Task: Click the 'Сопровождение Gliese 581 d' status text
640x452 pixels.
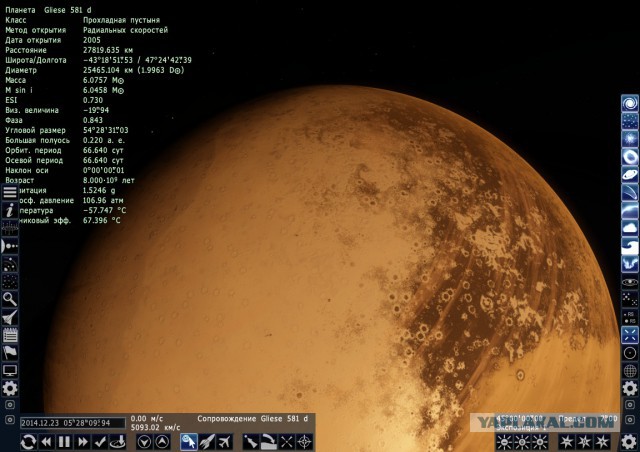Action: pyautogui.click(x=253, y=419)
